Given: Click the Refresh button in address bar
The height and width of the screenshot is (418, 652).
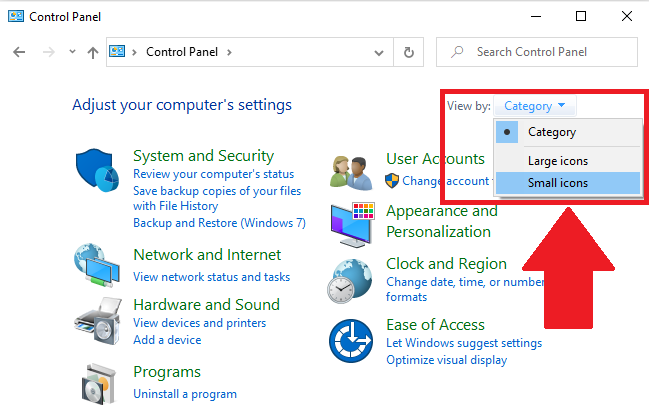Looking at the screenshot, I should tap(408, 52).
